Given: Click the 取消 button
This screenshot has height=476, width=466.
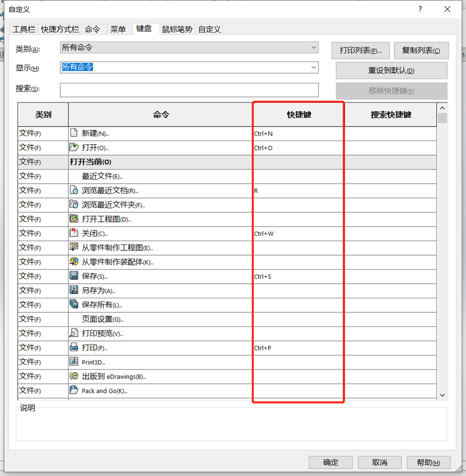Looking at the screenshot, I should click(379, 463).
